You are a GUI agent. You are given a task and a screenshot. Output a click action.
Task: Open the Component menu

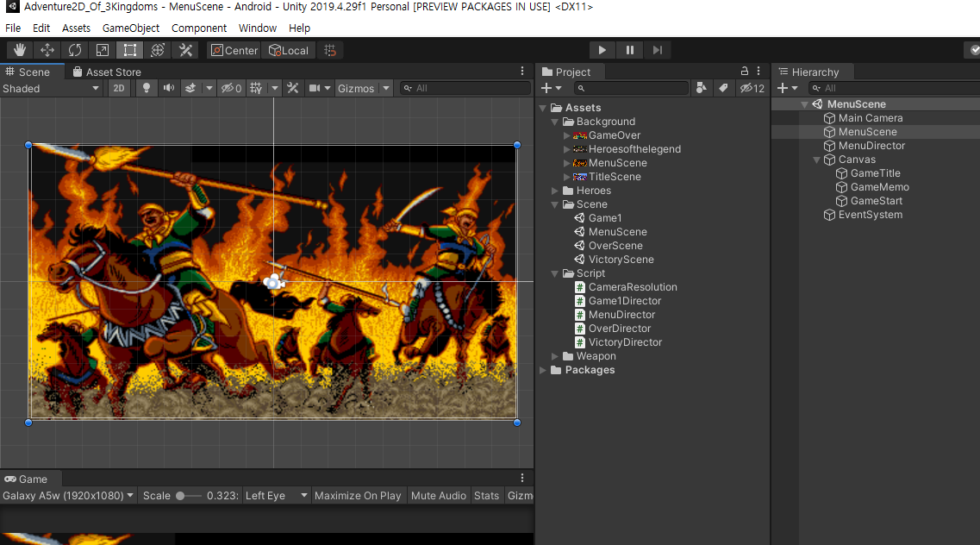[199, 28]
